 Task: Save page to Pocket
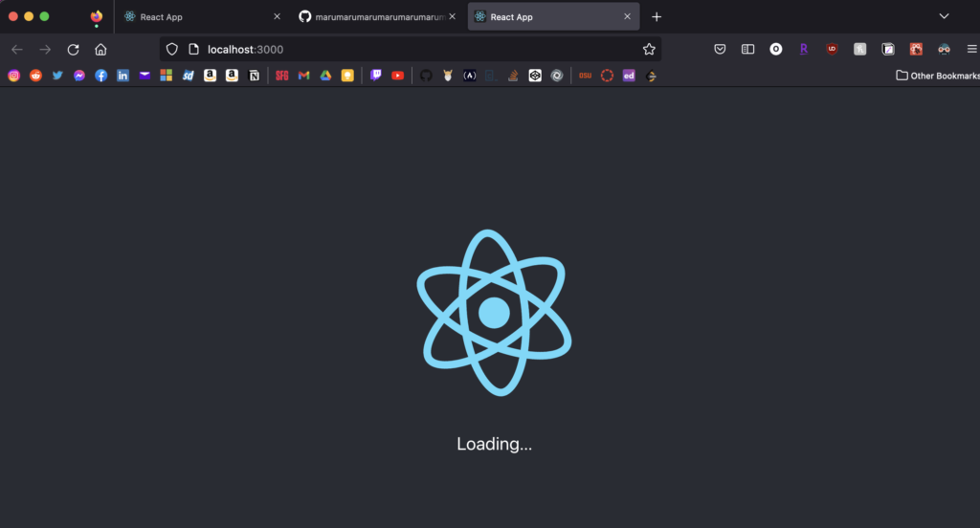tap(720, 50)
